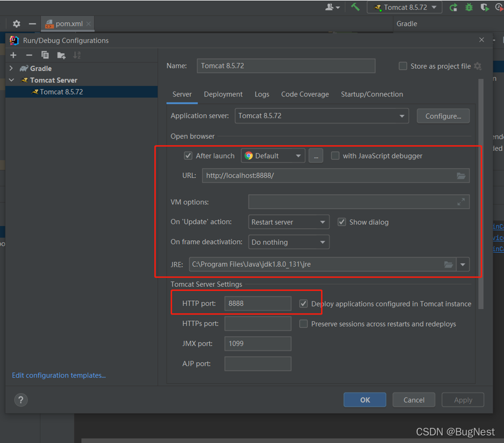Click the JMX port field
504x443 pixels.
pos(258,344)
